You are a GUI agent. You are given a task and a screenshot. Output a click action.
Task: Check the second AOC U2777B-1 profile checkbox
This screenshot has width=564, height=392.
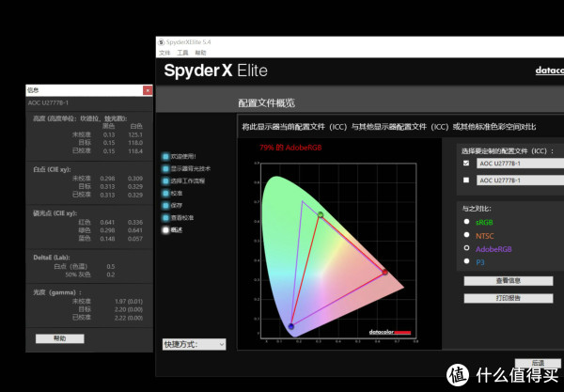[x=466, y=180]
